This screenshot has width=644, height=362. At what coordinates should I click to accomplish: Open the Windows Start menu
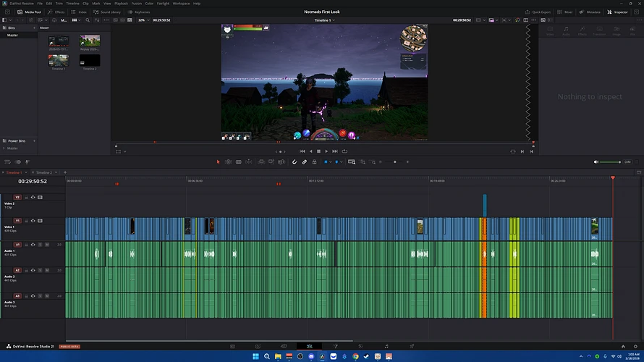coord(255,356)
